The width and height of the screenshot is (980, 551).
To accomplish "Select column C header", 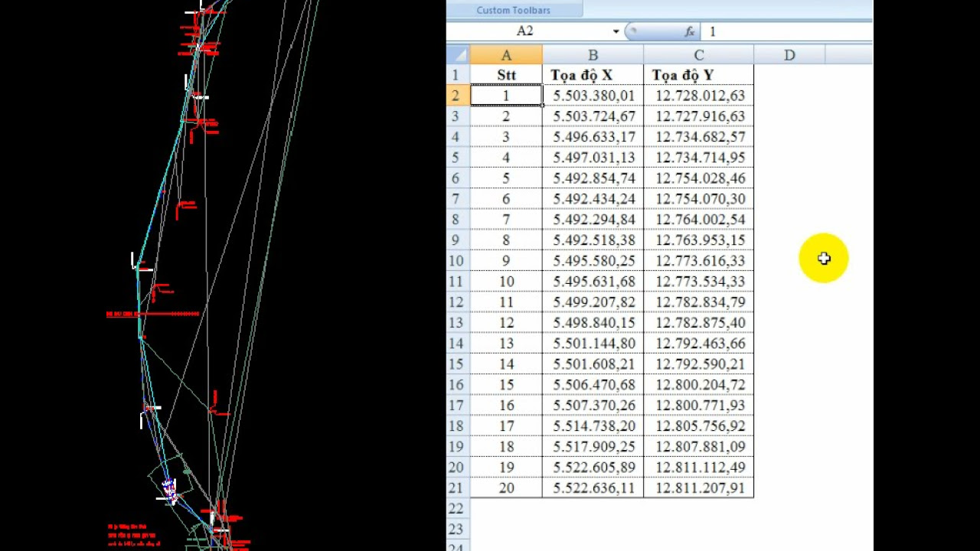I will [698, 55].
